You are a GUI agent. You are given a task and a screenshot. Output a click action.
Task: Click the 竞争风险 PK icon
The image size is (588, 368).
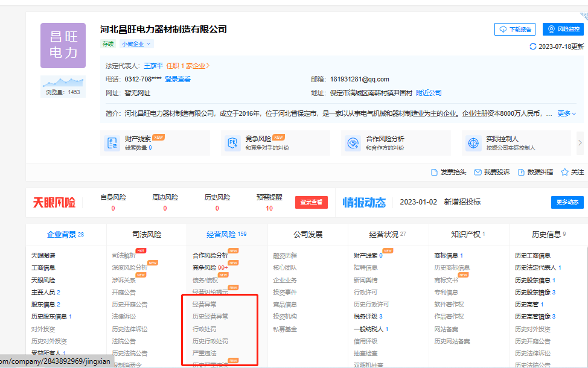(232, 143)
